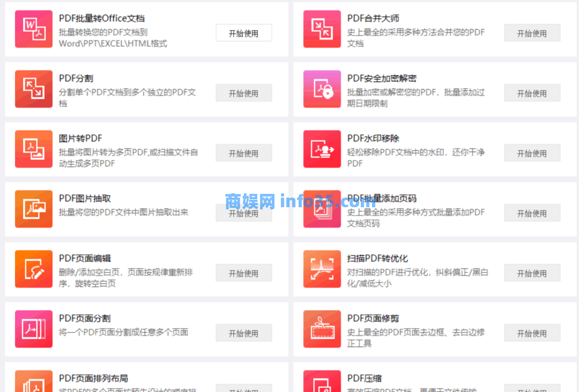
Task: Click the PDF安全加密解密 lock icon
Action: [x=322, y=89]
